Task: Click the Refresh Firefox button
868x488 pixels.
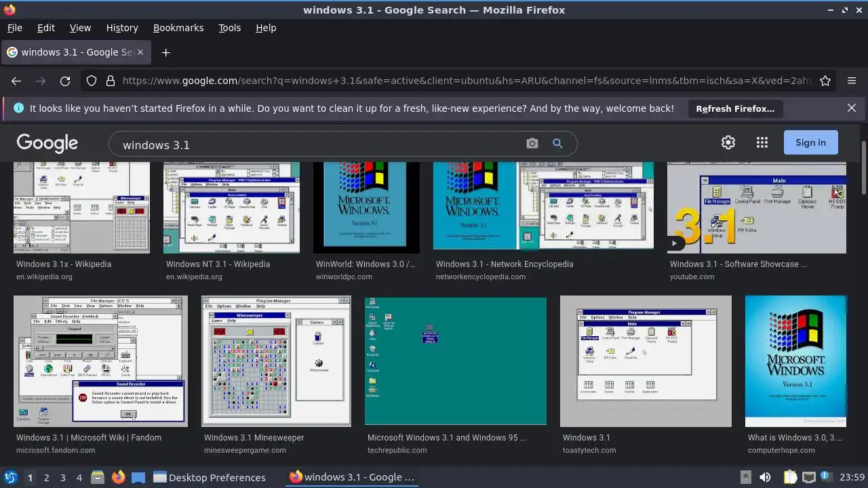Action: tap(735, 108)
